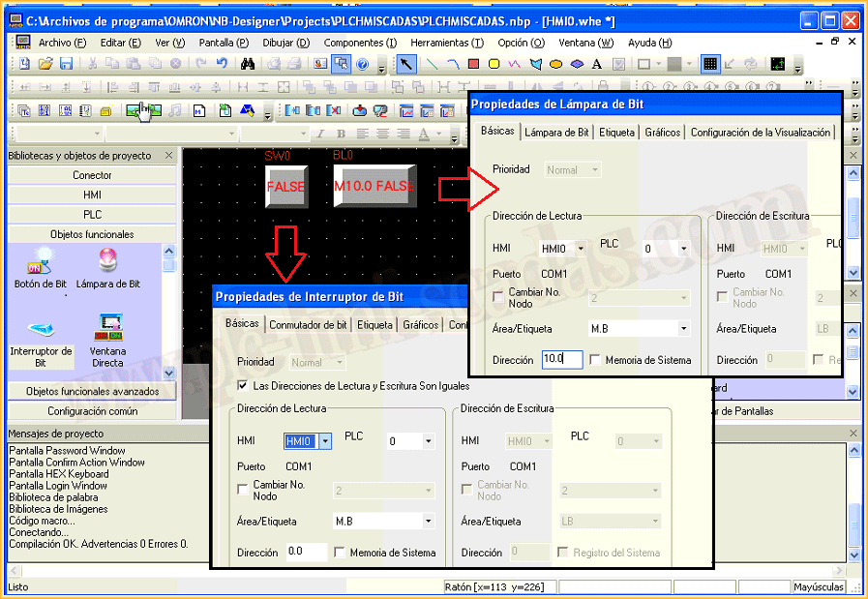Pick the Interruptor de Bit object
Screen dimensions: 868x599
(x=40, y=331)
